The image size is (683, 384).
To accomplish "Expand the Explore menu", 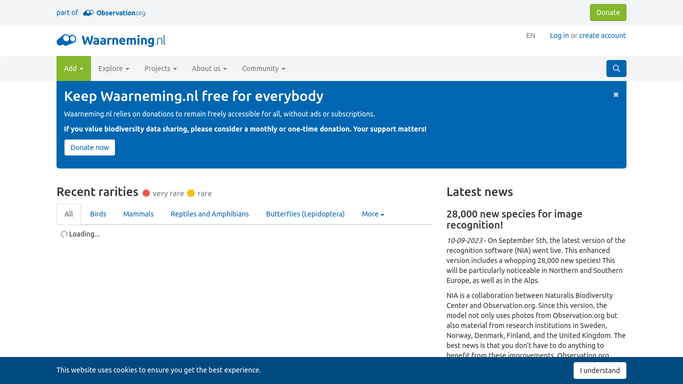I will tap(114, 68).
